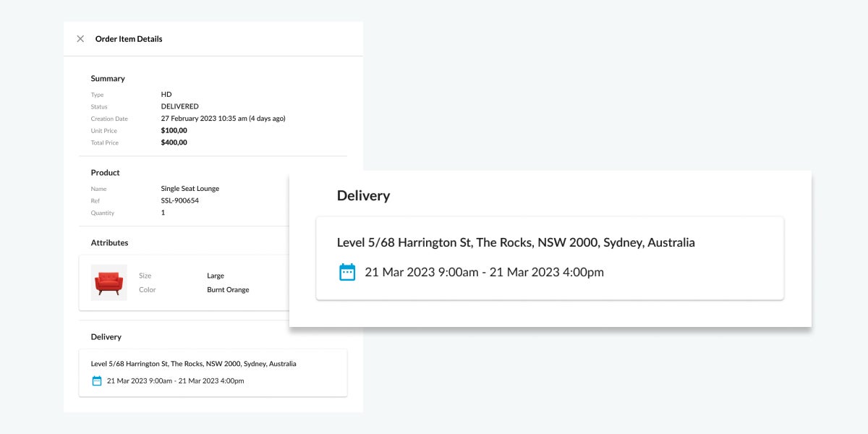Open the delivery address card
This screenshot has width=868, height=434.
[x=213, y=373]
